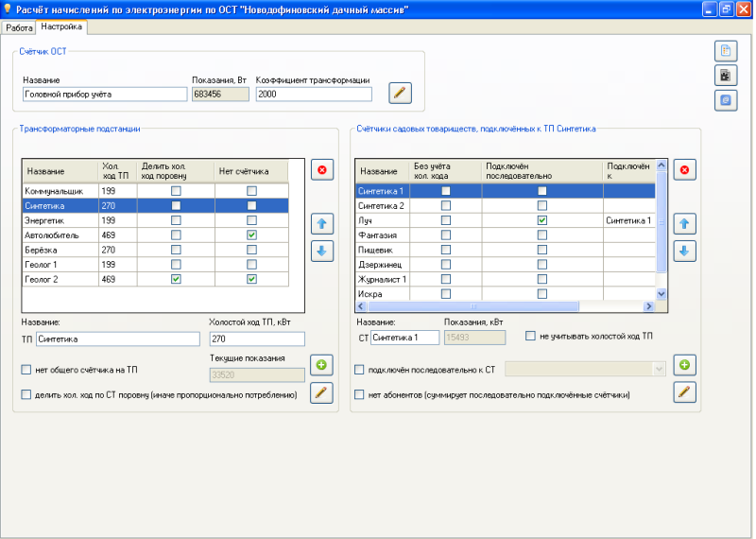Delete selected garden meter with red X
756x539 pixels.
tap(684, 170)
